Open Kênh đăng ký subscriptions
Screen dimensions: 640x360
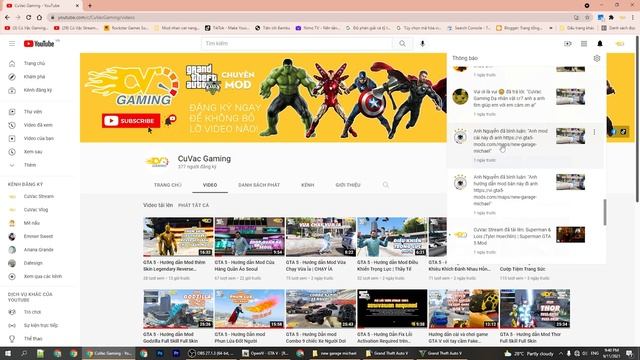tap(39, 90)
